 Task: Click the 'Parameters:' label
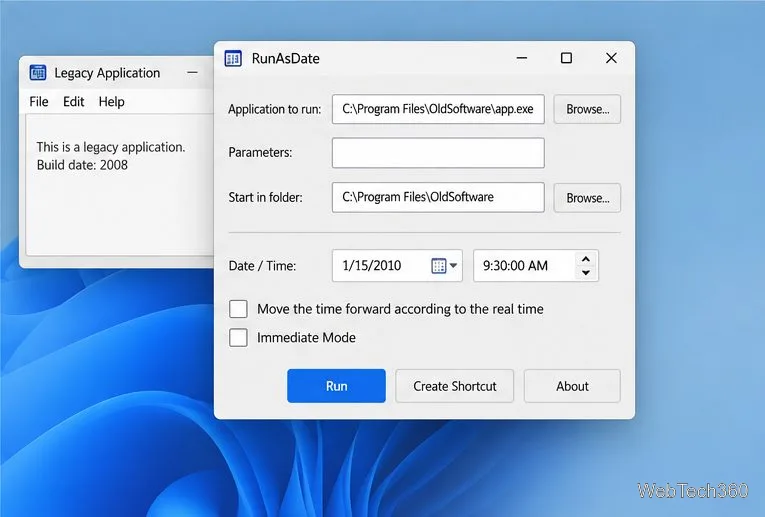[x=260, y=153]
